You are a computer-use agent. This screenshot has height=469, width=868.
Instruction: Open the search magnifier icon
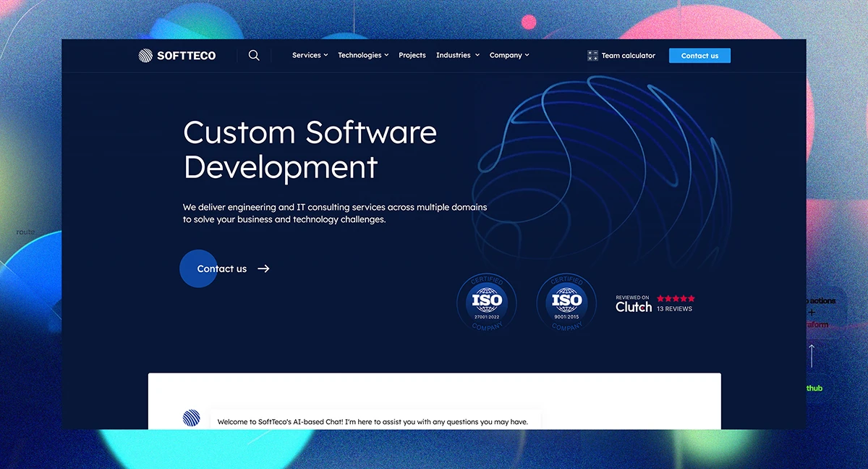(x=254, y=55)
